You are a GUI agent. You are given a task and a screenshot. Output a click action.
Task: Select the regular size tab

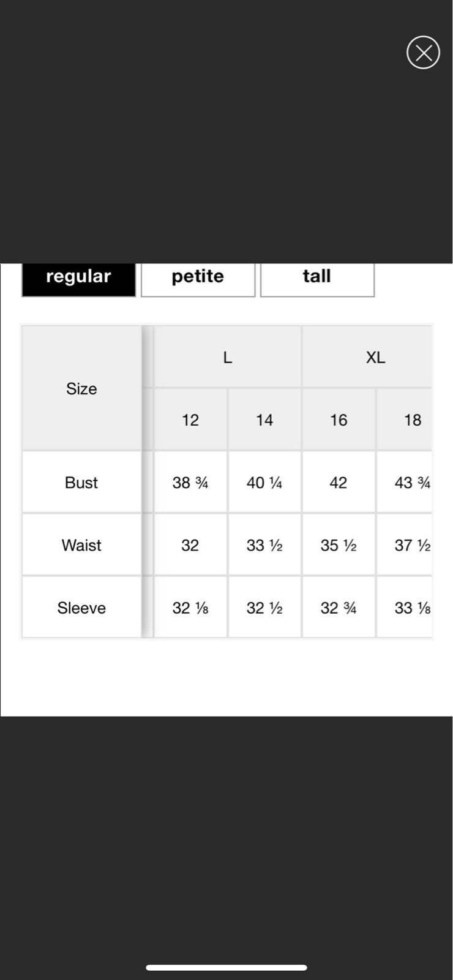(x=78, y=279)
